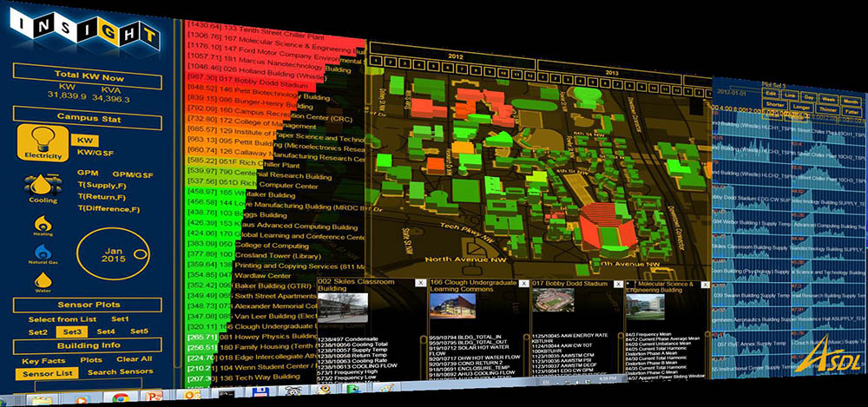
Task: Open the Sensor List view
Action: click(x=43, y=373)
